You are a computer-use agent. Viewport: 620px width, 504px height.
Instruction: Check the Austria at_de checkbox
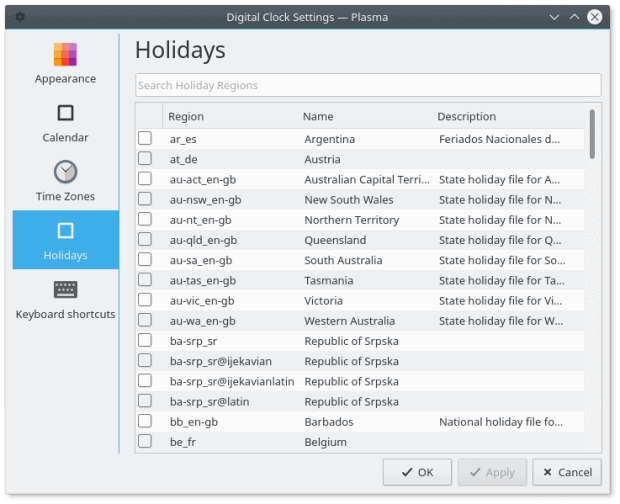click(x=145, y=159)
